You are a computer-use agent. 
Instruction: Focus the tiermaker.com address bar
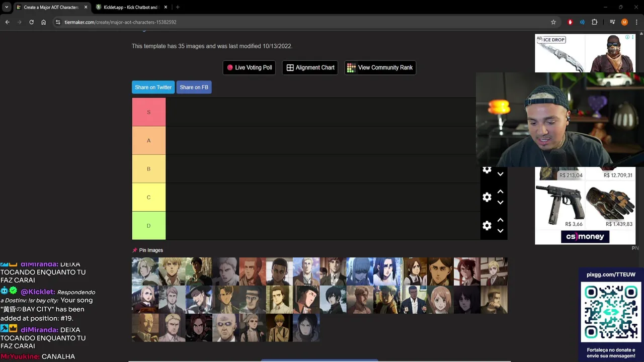302,22
